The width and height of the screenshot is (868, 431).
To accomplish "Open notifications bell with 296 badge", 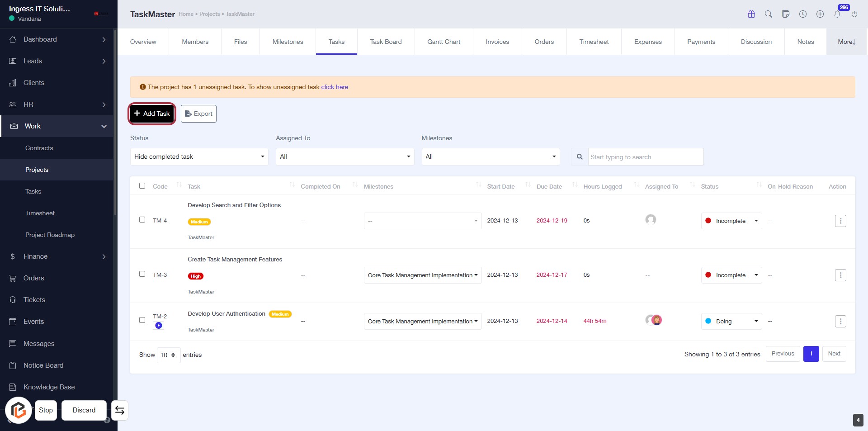I will coord(837,14).
